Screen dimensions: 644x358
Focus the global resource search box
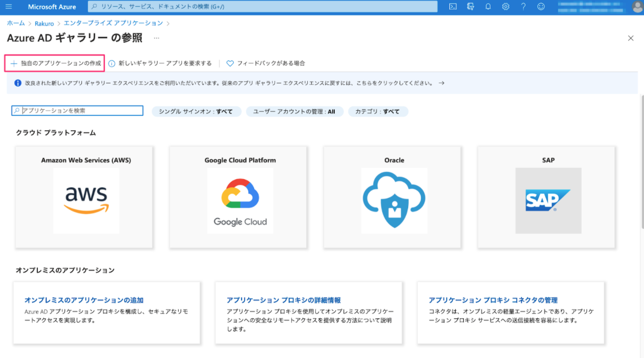[263, 7]
